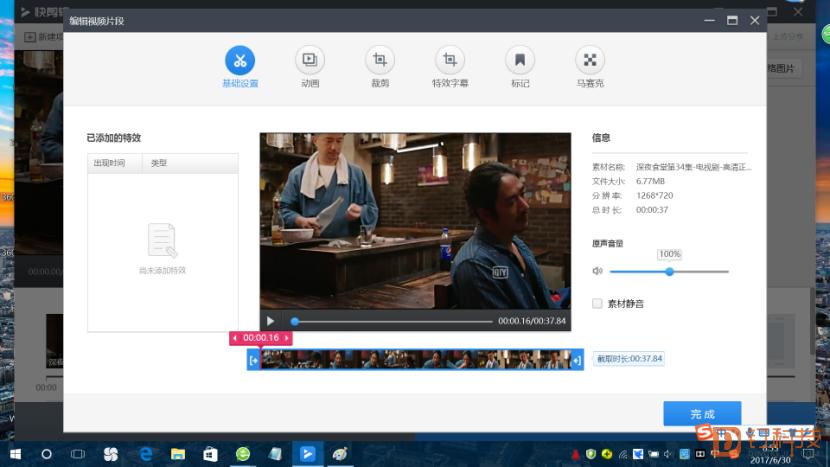The image size is (830, 467).
Task: Move the playback progress slider handle
Action: [295, 321]
